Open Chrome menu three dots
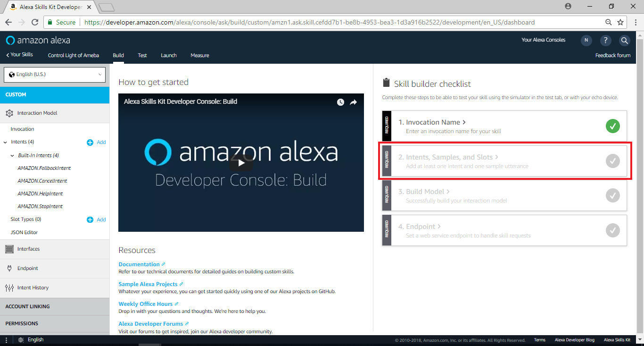This screenshot has width=644, height=346. (635, 22)
